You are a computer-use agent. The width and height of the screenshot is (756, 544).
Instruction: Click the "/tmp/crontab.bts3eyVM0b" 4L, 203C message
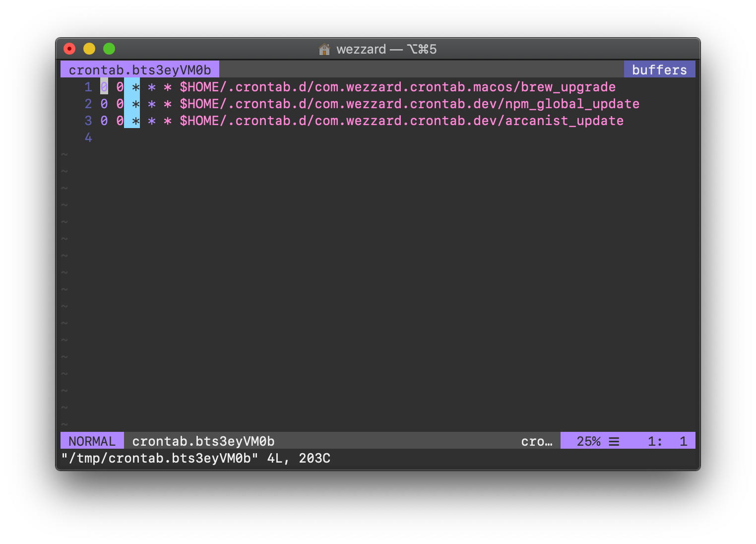pos(195,458)
